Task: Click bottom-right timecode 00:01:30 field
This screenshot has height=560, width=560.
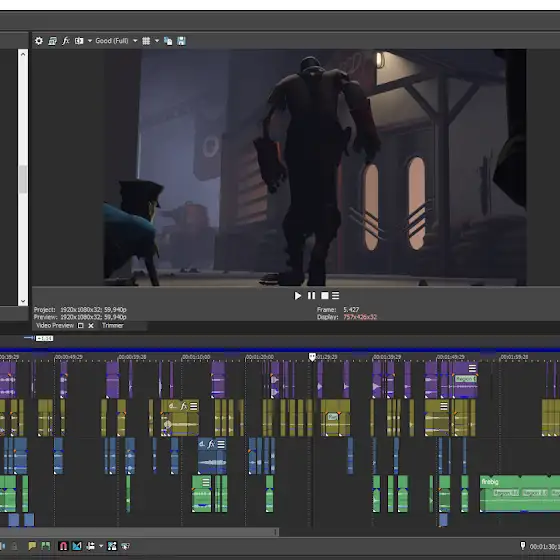Action: (x=545, y=547)
